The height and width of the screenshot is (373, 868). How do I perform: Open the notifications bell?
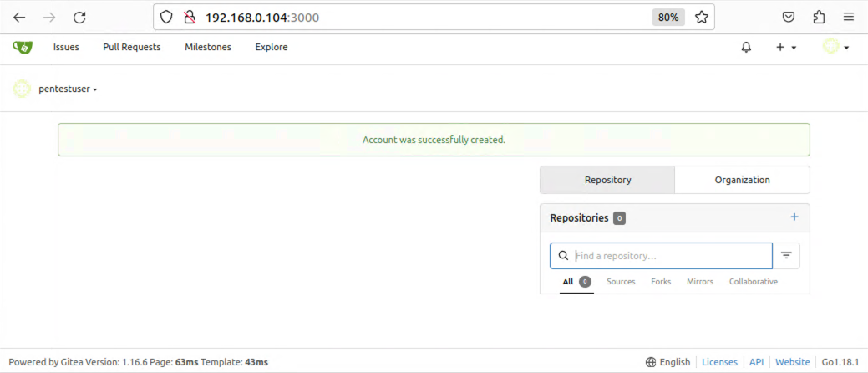pos(746,48)
